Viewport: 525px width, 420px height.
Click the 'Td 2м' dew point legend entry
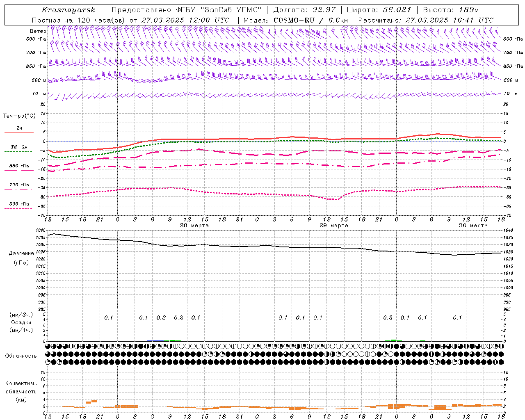[x=19, y=147]
